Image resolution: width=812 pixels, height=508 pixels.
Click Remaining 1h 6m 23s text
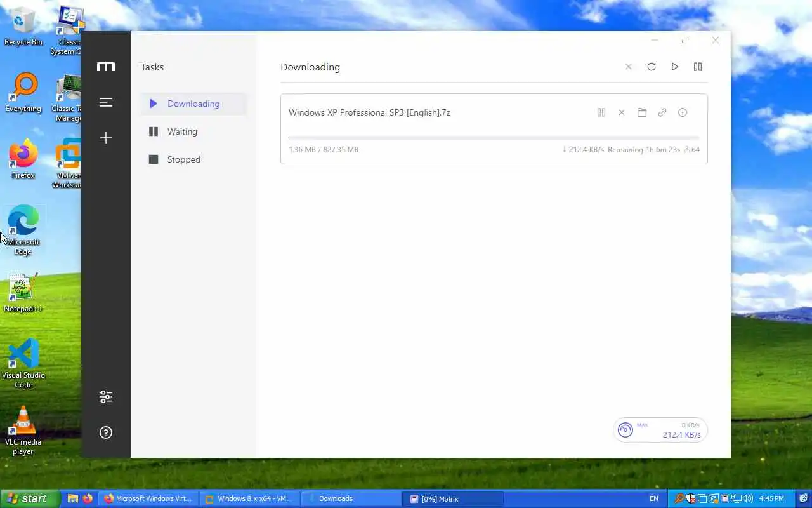(644, 150)
